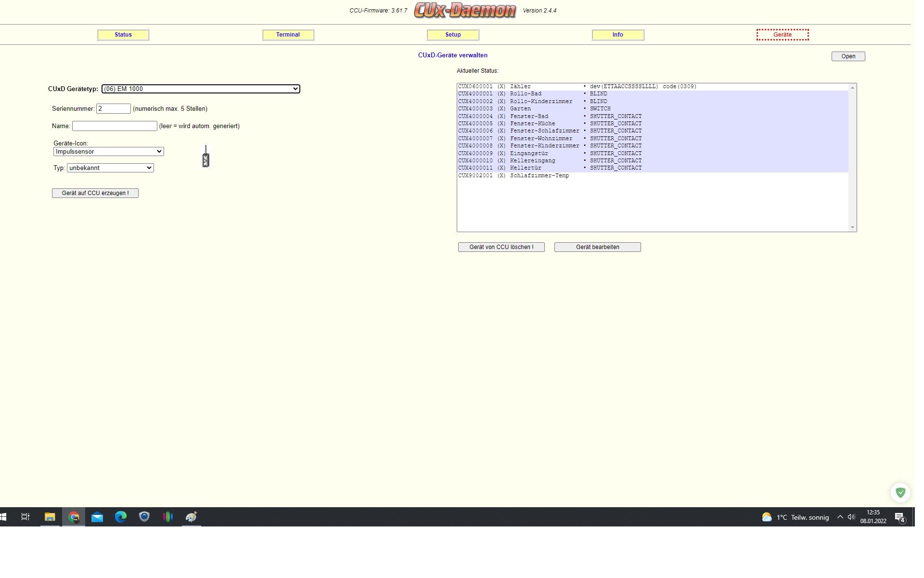Click the green shield security badge
The height and width of the screenshot is (578, 924).
click(900, 493)
